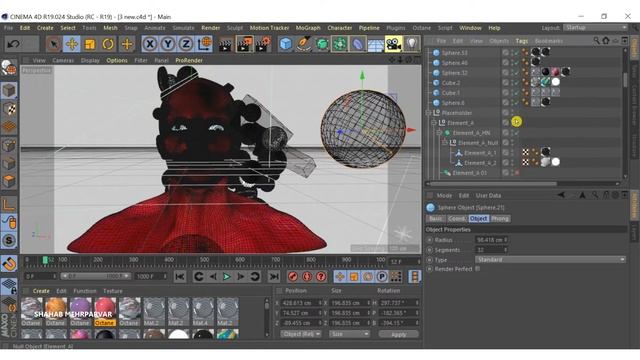Viewport: 640px width, 360px height.
Task: Open the Character menu
Action: (340, 28)
